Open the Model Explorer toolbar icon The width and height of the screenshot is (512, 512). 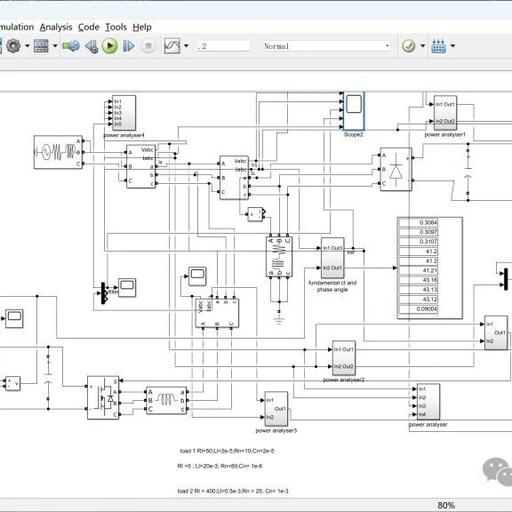(x=41, y=46)
